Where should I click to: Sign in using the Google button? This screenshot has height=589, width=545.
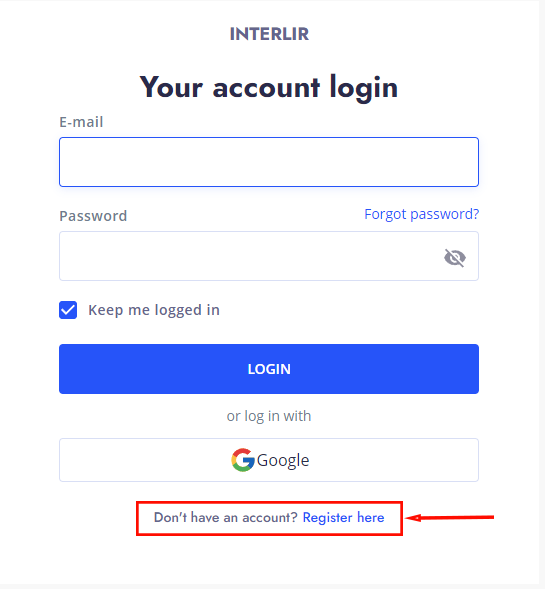click(x=269, y=460)
